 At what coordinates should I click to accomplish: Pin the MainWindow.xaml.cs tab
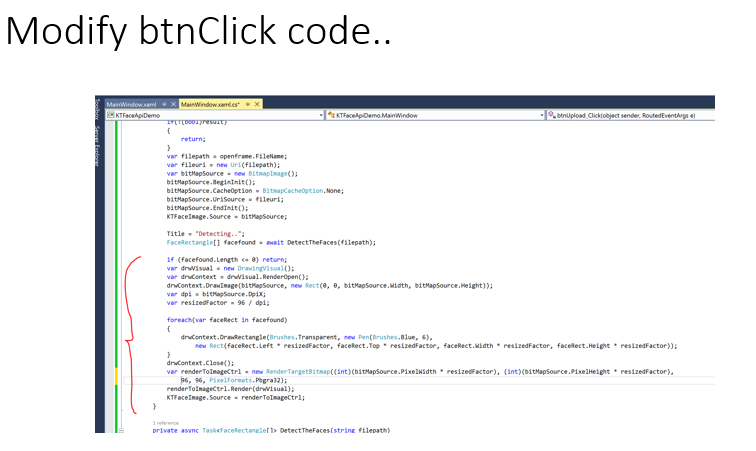[247, 104]
